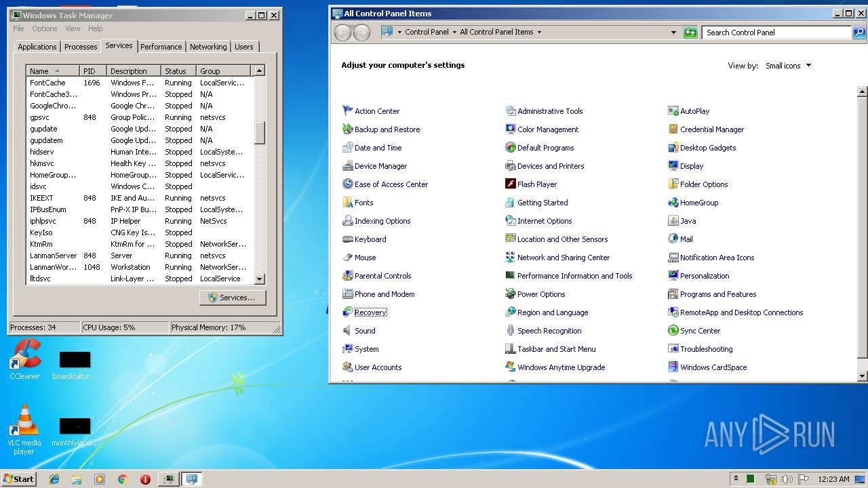This screenshot has height=488, width=868.
Task: Click the Flash Player icon
Action: pos(511,184)
